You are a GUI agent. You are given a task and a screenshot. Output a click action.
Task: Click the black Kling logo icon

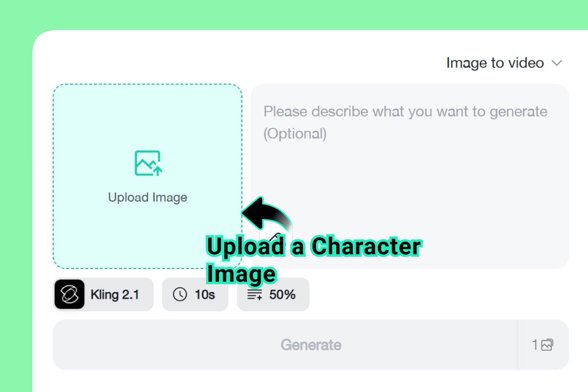[70, 294]
